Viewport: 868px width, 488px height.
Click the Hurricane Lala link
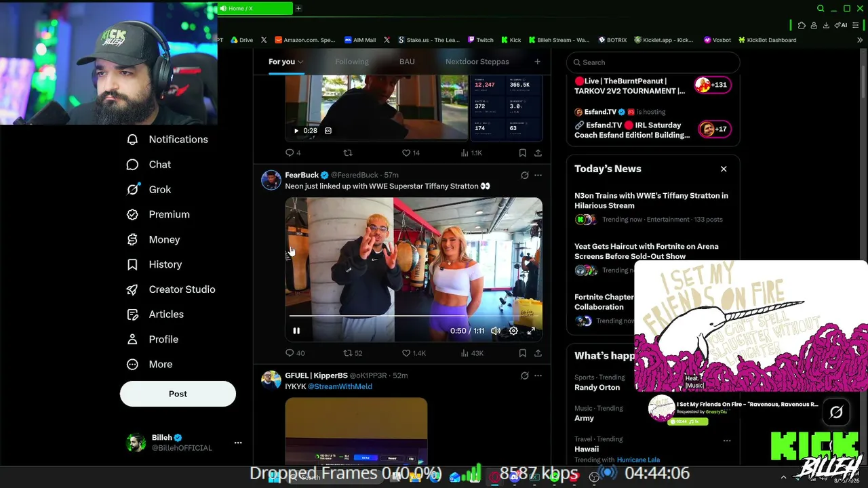point(638,460)
